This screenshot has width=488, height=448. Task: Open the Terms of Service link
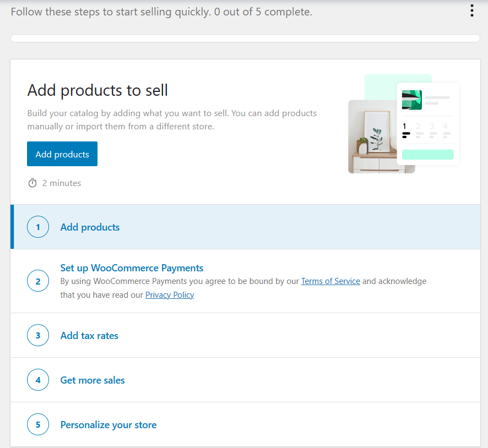click(x=330, y=281)
